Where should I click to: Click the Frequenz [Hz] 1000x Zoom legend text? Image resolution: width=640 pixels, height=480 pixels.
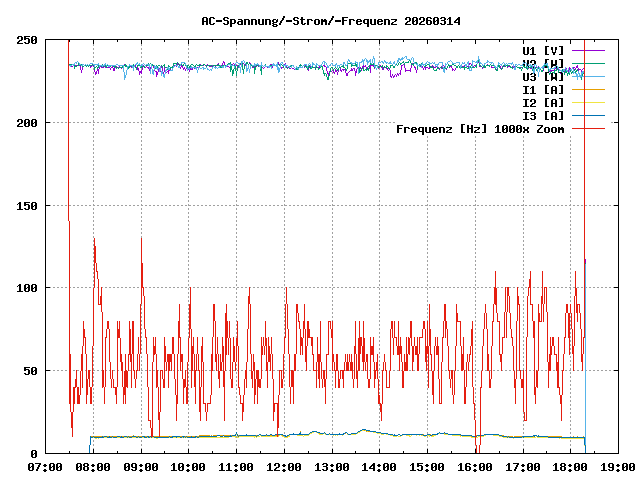tap(480, 129)
